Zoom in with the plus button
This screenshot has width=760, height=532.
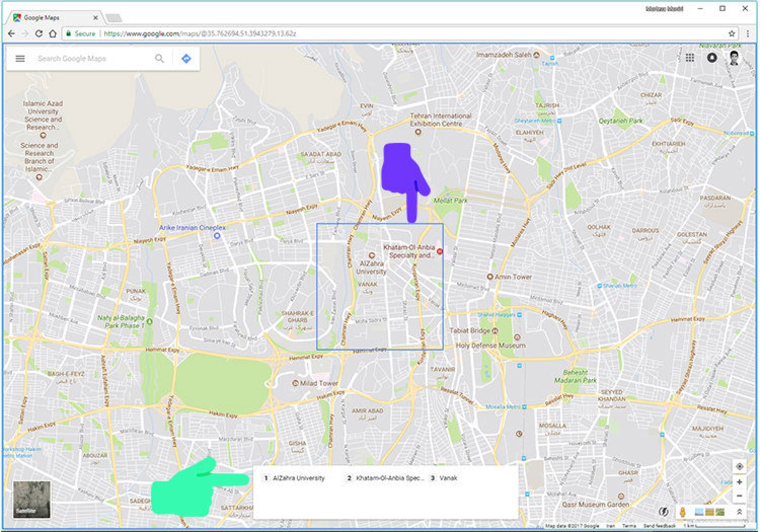(739, 482)
